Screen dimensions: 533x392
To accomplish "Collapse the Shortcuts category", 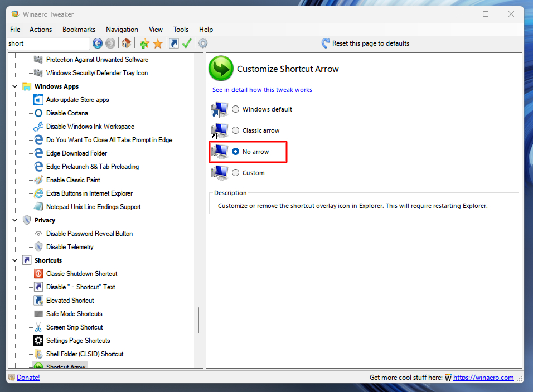I will click(x=14, y=260).
